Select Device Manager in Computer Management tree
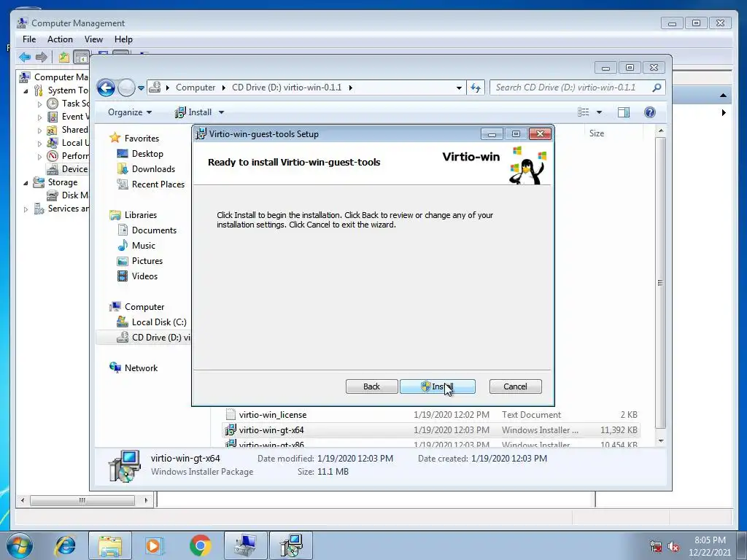The image size is (747, 560). [74, 169]
